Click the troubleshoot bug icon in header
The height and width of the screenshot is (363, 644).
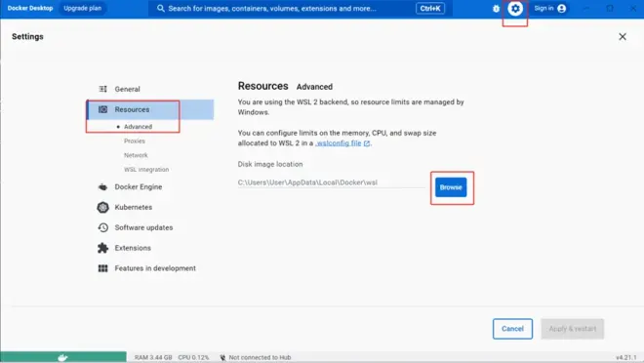pos(496,9)
